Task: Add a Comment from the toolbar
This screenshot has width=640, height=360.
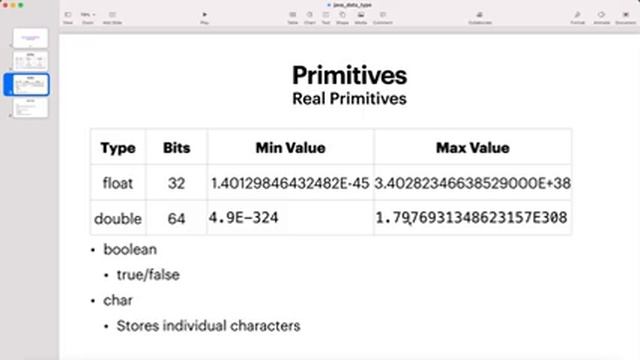Action: tap(382, 18)
